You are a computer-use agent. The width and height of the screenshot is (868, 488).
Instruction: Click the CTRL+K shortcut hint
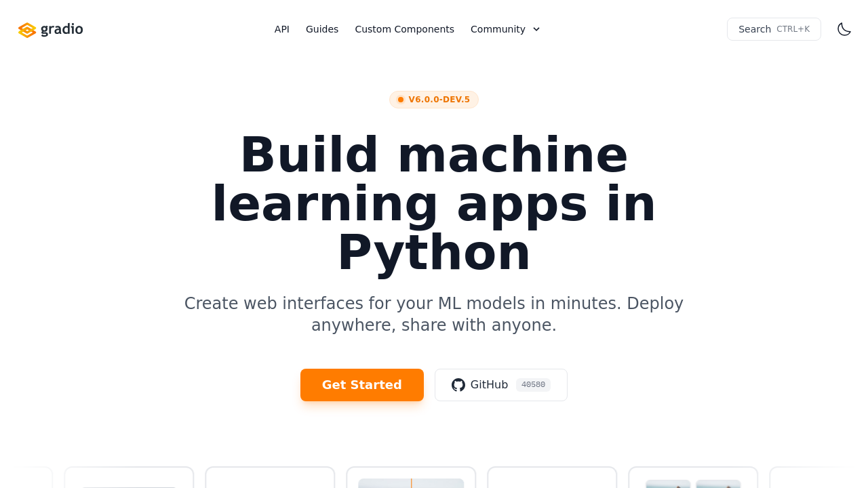[x=793, y=29]
